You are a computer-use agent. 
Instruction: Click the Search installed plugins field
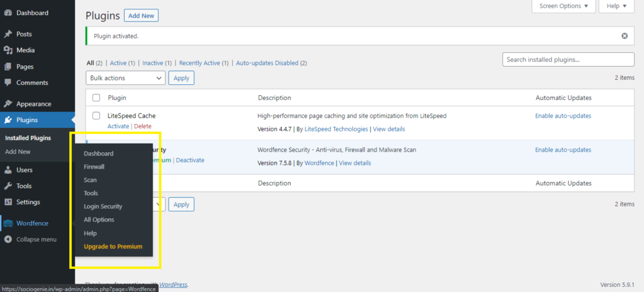[569, 60]
